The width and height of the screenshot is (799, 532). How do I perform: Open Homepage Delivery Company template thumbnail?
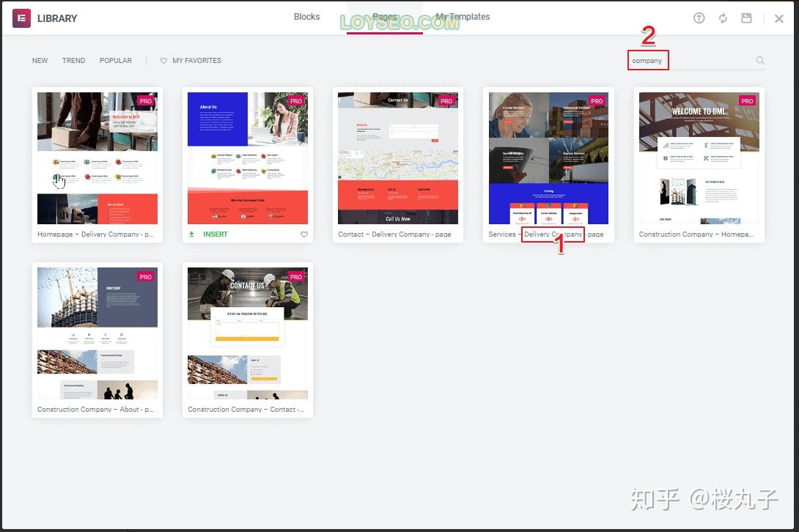(x=97, y=158)
